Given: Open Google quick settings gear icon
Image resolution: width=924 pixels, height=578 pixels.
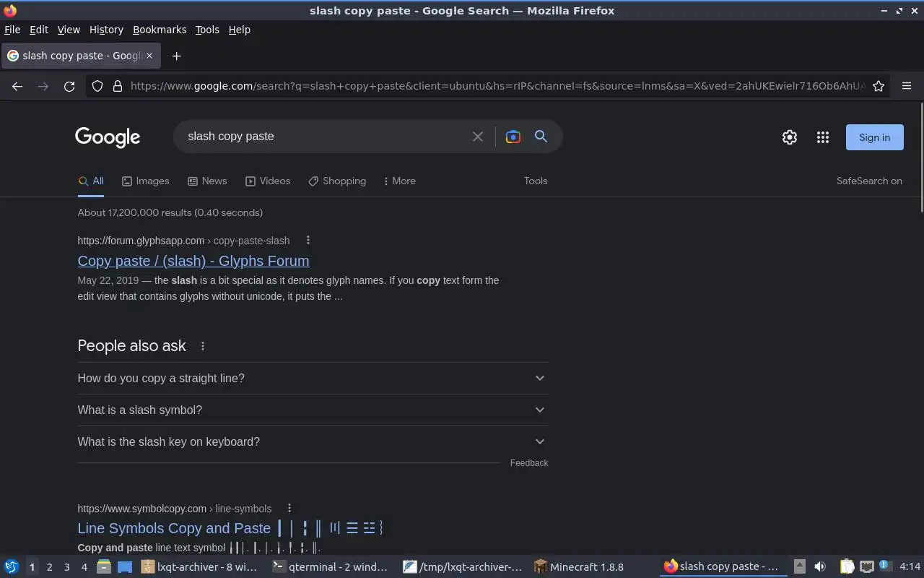Looking at the screenshot, I should [790, 137].
